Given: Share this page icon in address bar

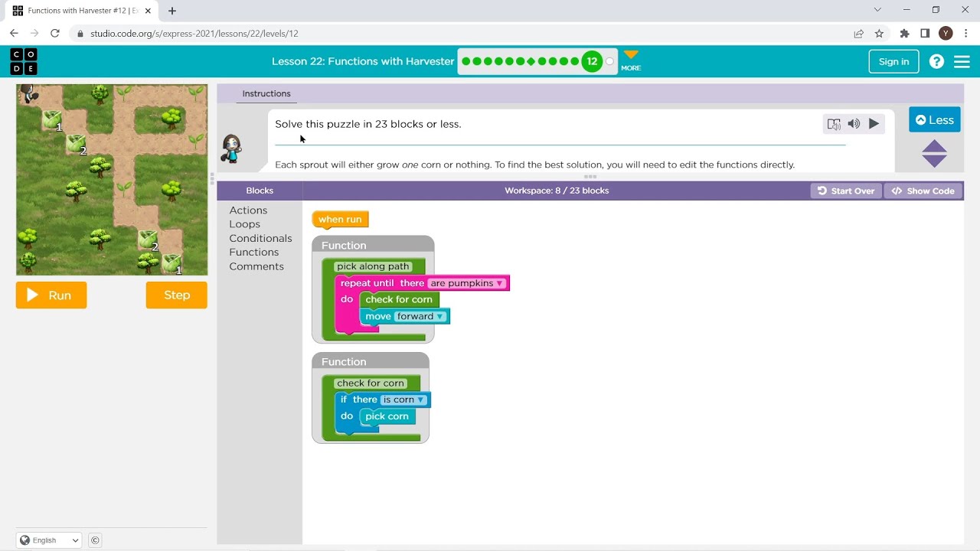Looking at the screenshot, I should pos(858,33).
